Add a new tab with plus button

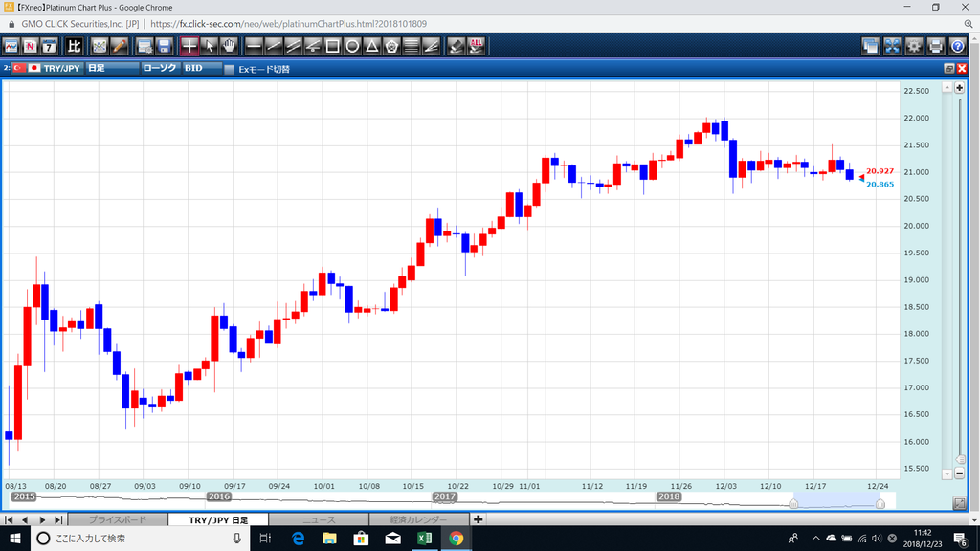[479, 519]
